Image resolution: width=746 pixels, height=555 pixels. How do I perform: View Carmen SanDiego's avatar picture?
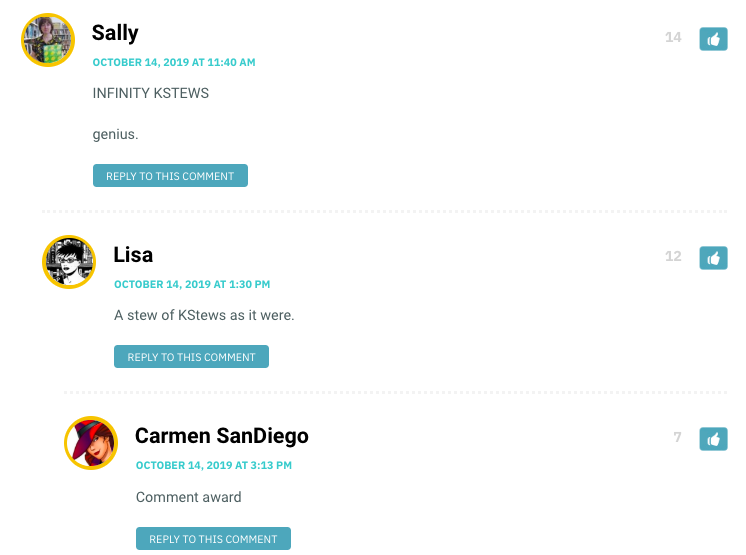(91, 443)
